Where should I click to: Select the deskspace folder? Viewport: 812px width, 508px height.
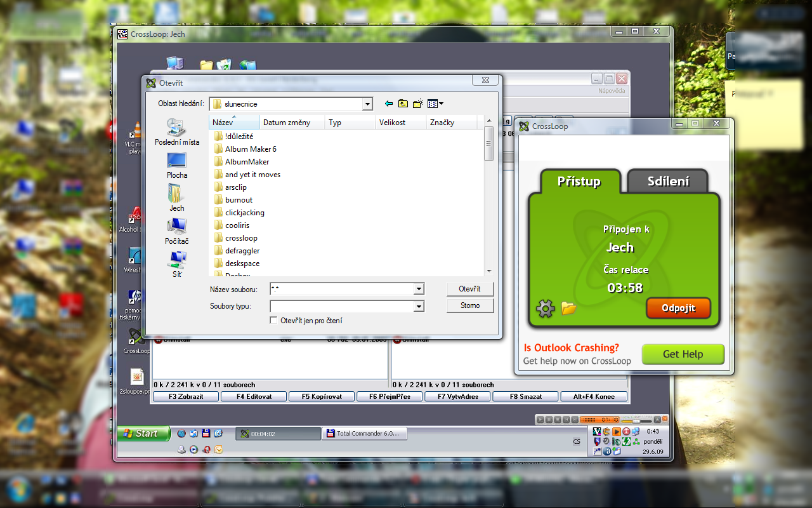pos(237,263)
